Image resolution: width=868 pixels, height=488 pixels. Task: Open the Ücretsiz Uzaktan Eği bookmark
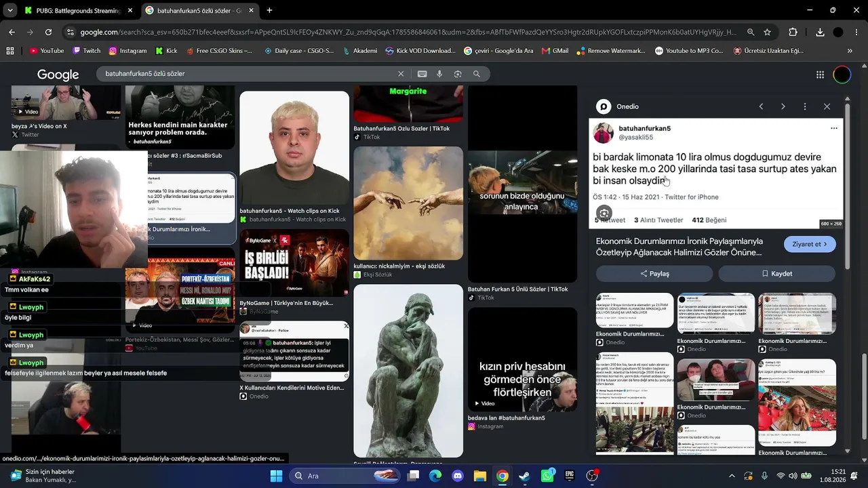point(768,51)
